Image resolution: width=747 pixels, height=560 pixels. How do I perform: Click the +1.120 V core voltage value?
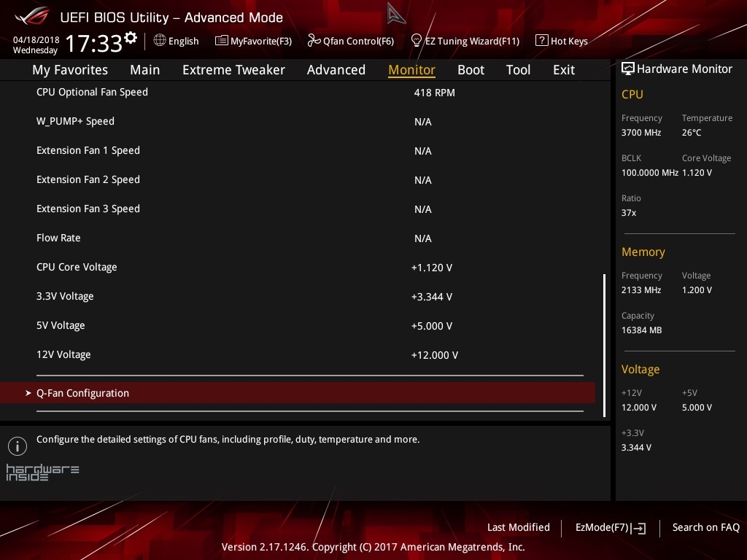click(x=432, y=268)
